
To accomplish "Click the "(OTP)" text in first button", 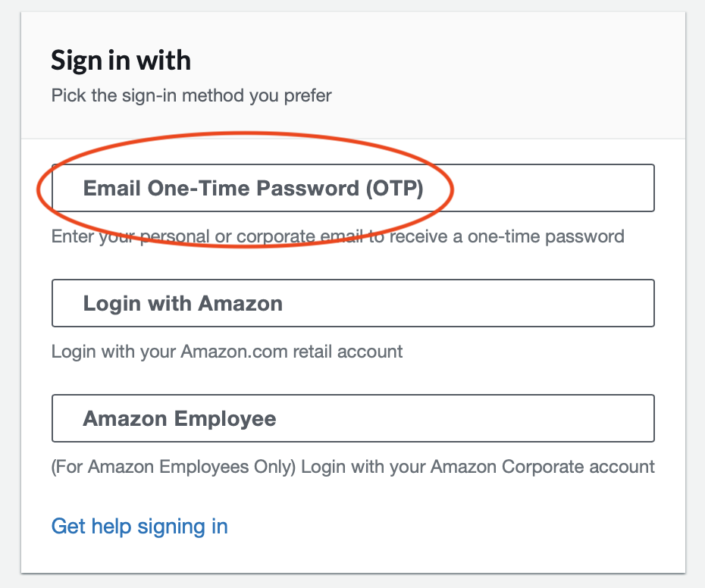I will coord(393,188).
